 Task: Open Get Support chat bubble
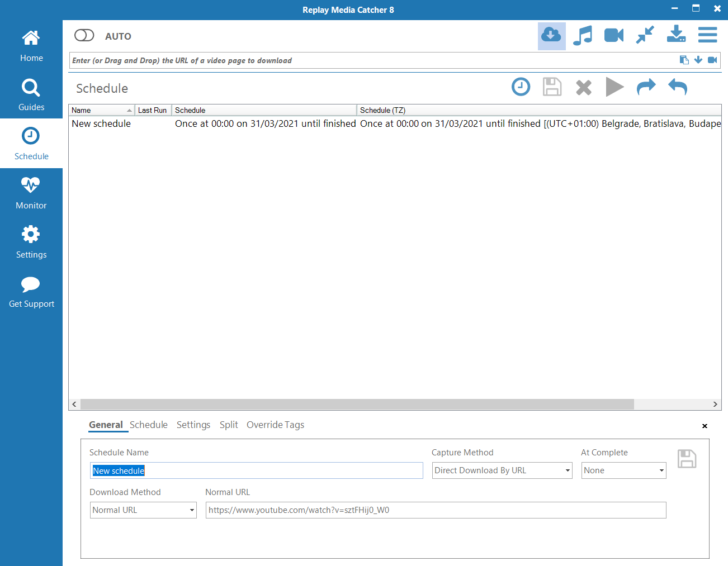(x=31, y=291)
